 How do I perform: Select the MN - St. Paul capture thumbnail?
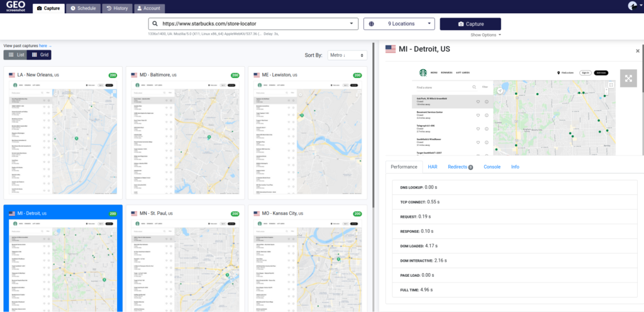[186, 265]
